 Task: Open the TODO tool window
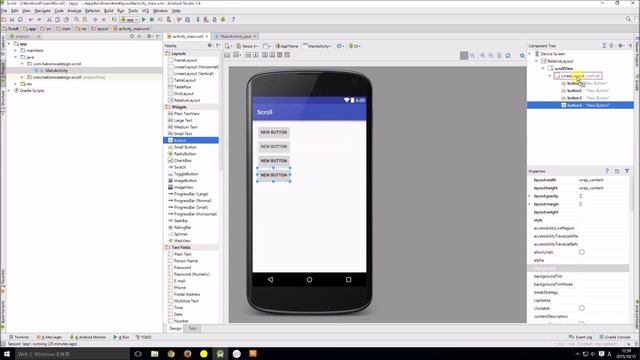pos(144,337)
